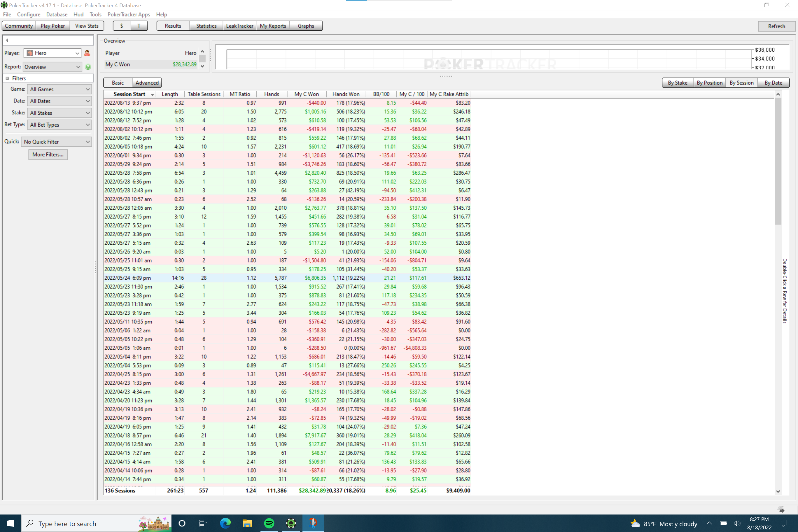Open File Explorer from the taskbar
Viewport: 798px width, 532px height.
[x=247, y=523]
